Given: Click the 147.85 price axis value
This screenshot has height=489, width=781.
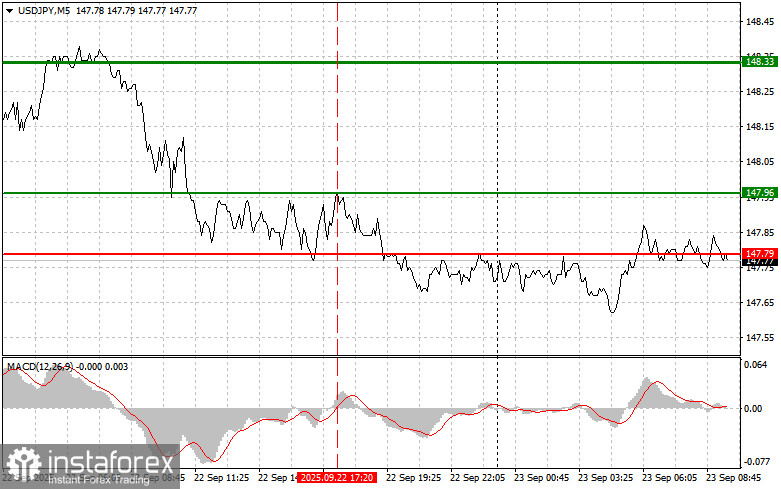Looking at the screenshot, I should pyautogui.click(x=760, y=233).
